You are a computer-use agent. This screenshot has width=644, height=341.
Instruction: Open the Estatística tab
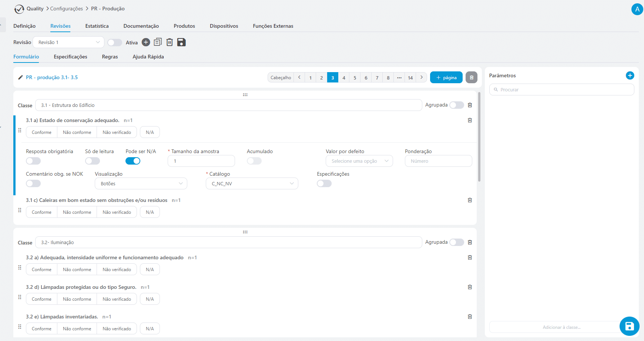pyautogui.click(x=97, y=26)
